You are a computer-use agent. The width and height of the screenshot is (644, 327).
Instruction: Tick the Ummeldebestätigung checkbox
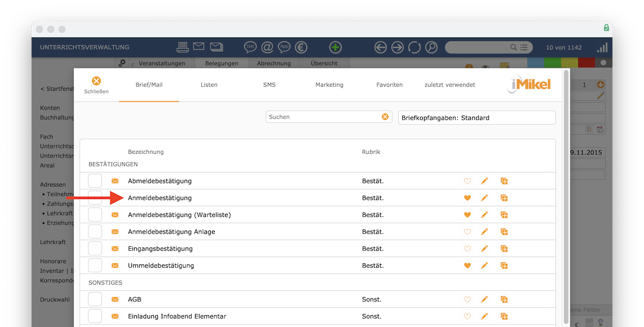[x=95, y=265]
